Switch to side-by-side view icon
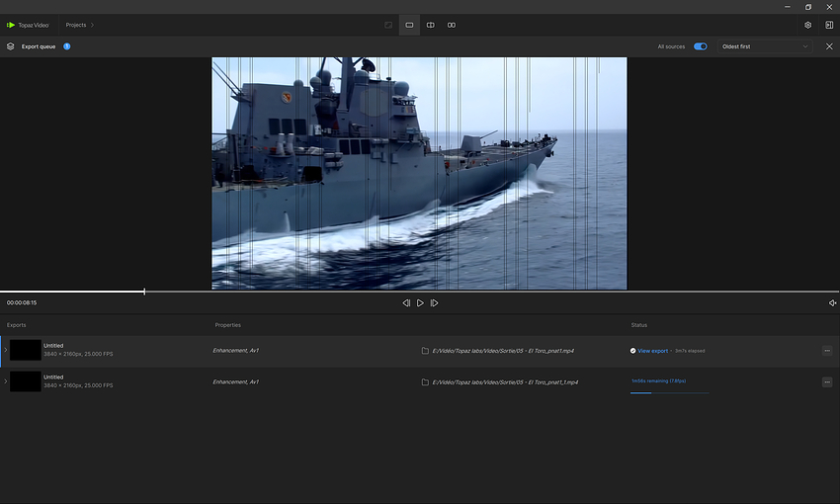The width and height of the screenshot is (840, 504). pyautogui.click(x=452, y=25)
